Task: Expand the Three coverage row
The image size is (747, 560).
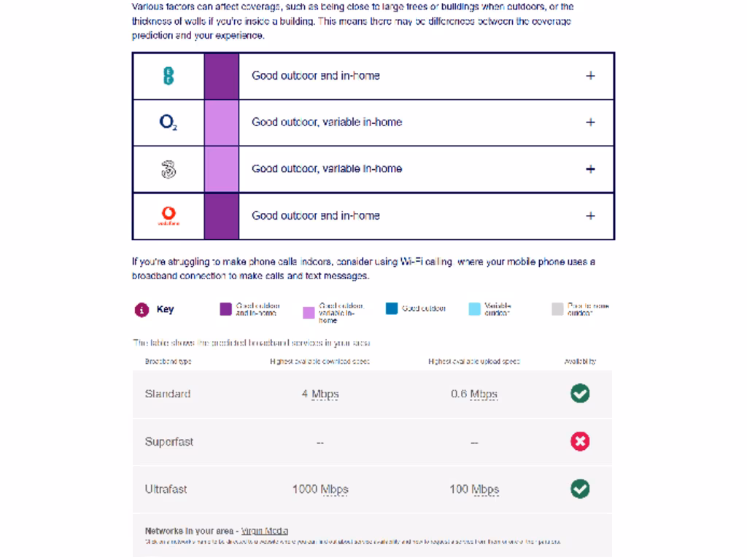Action: pyautogui.click(x=590, y=169)
